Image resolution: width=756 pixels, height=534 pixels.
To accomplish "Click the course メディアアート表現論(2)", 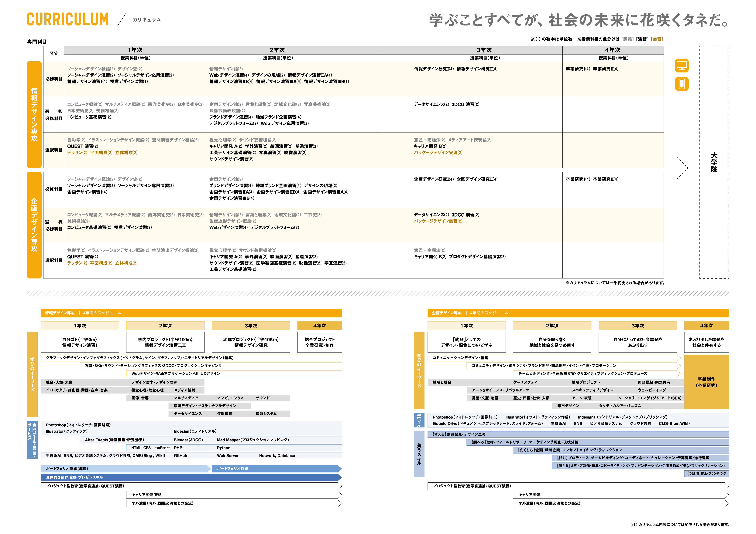I will click(x=469, y=140).
